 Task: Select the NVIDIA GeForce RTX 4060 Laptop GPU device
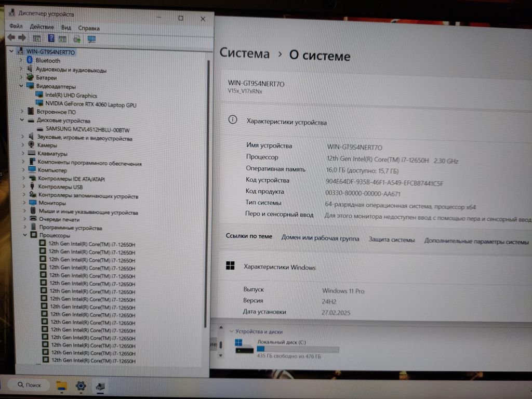[90, 104]
